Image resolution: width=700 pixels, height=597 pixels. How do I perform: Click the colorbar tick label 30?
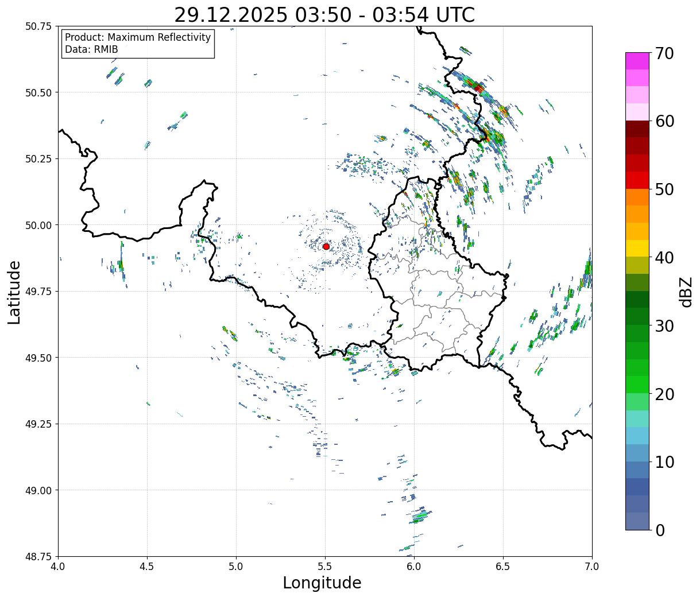(x=665, y=326)
